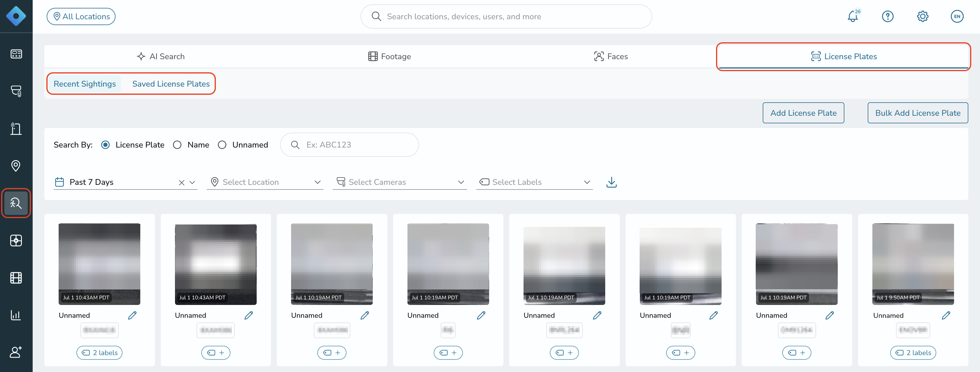The width and height of the screenshot is (980, 372).
Task: Open the help question mark icon
Action: [x=888, y=16]
